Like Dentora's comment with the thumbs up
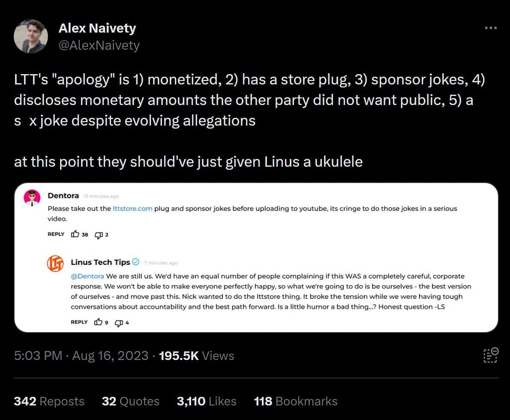 click(75, 234)
